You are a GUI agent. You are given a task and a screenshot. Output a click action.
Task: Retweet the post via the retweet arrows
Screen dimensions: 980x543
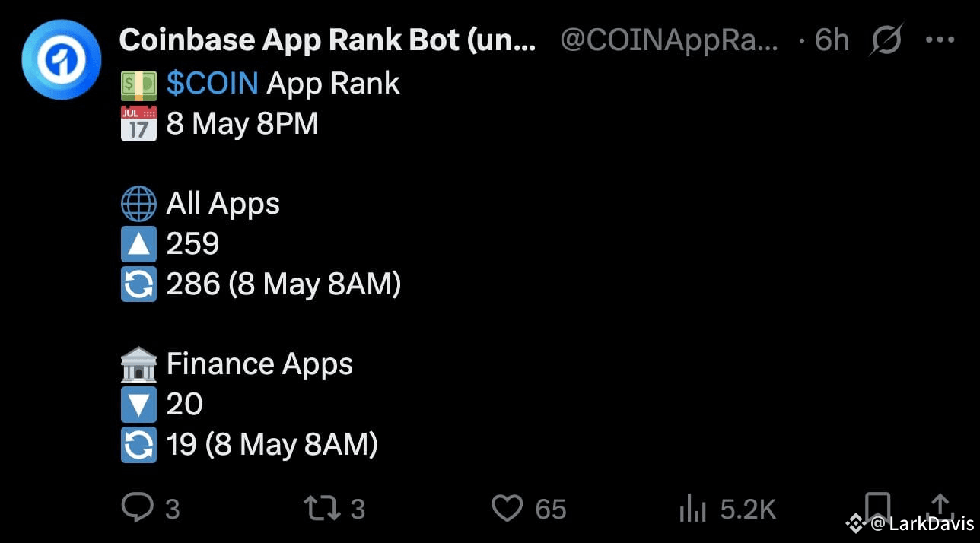point(323,507)
